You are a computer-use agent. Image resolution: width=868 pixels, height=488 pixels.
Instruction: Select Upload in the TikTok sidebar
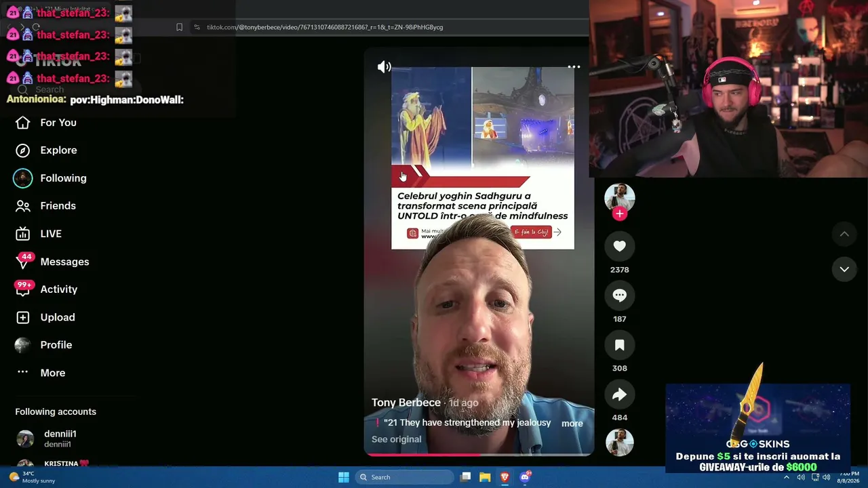click(45, 317)
